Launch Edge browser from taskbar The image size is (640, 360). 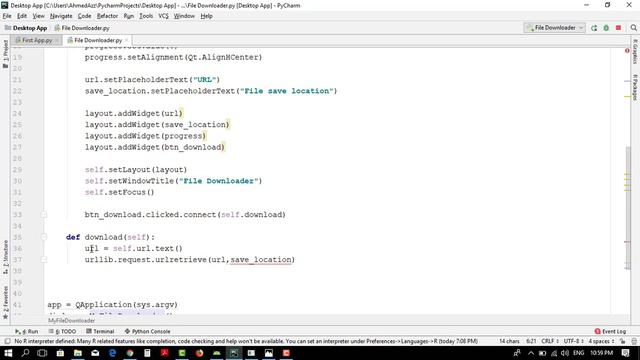coord(113,353)
